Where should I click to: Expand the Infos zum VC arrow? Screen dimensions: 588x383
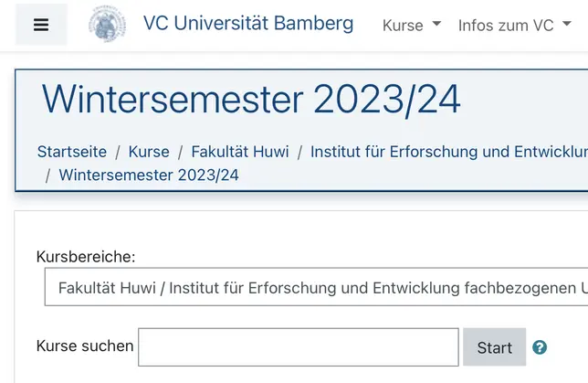click(x=567, y=23)
